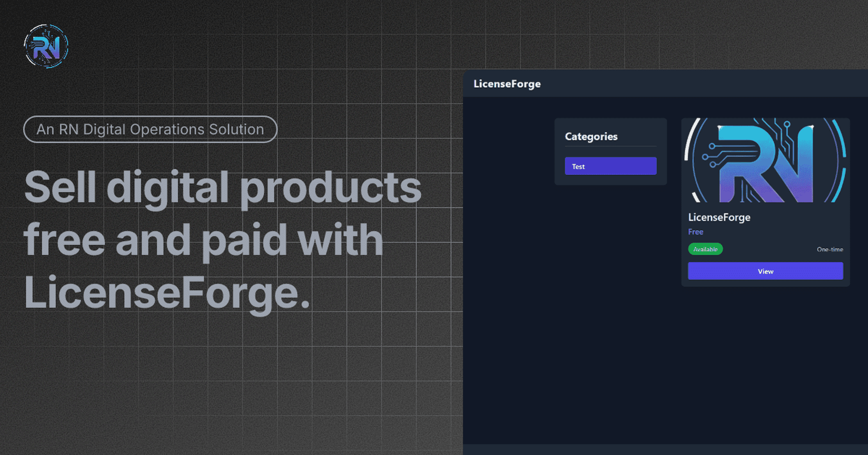
Task: Toggle the One-time pricing option
Action: (829, 249)
